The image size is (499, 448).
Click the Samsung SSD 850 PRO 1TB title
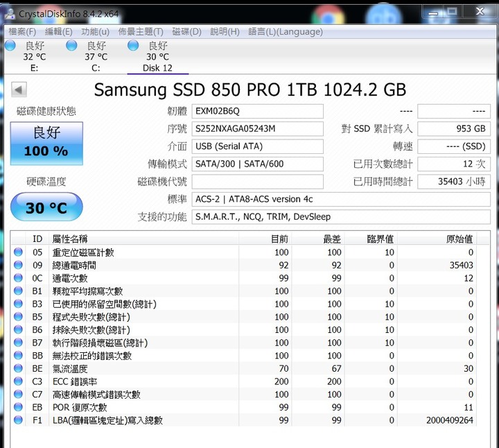point(249,89)
